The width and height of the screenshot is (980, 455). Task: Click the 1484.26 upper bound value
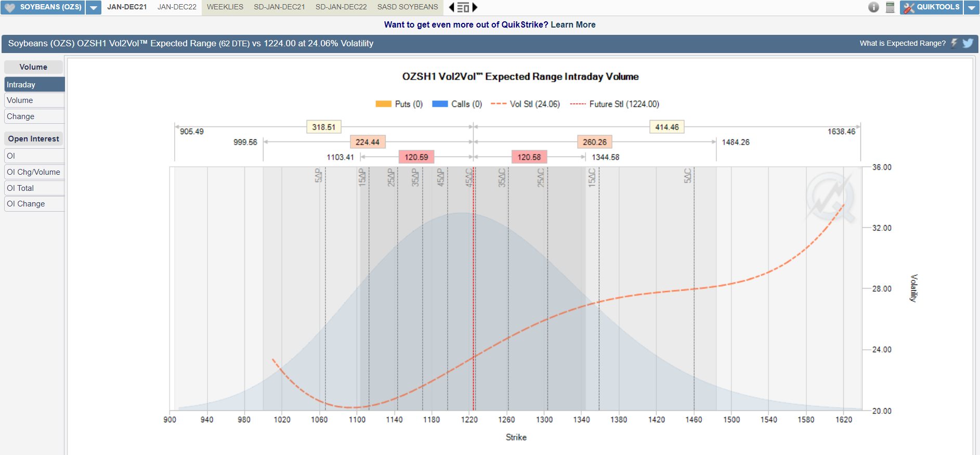(736, 142)
